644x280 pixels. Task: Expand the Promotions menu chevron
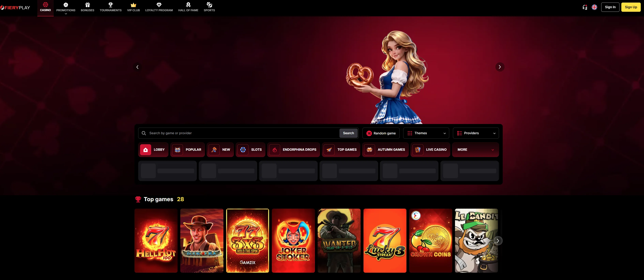pos(66,14)
